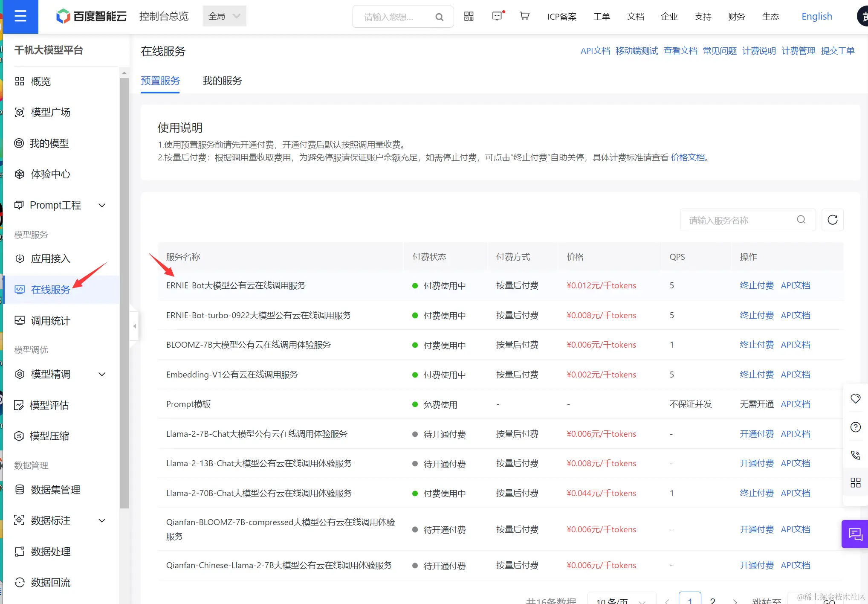
Task: Select 调用统计 in the sidebar
Action: pos(50,321)
